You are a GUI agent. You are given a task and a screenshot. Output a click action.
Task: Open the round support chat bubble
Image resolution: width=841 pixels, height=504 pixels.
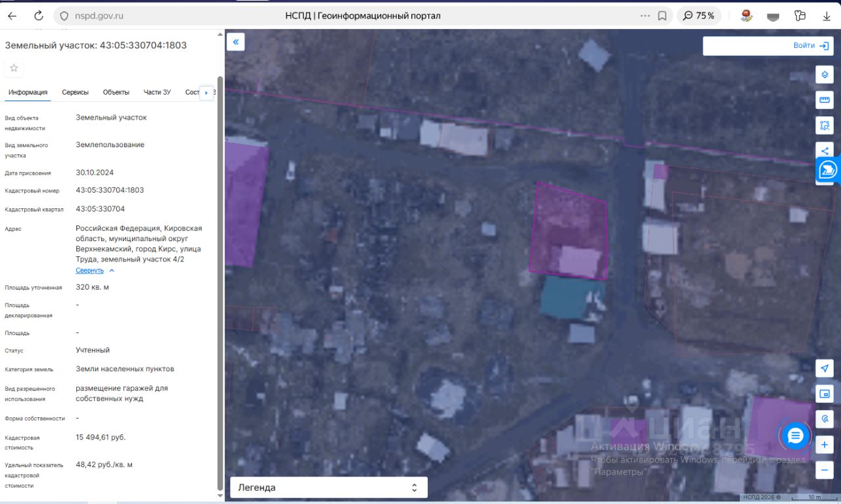click(796, 436)
